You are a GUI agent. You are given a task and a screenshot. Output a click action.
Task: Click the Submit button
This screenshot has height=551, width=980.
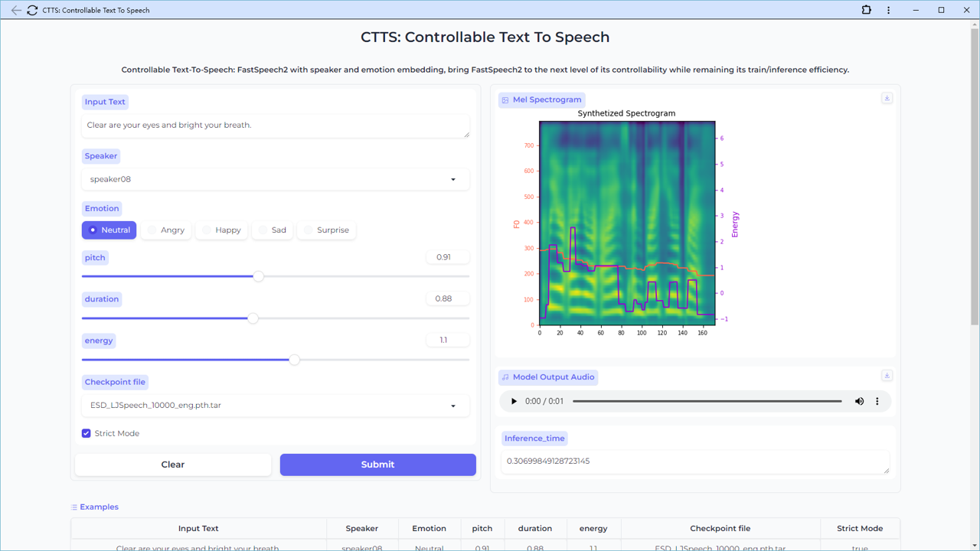tap(377, 465)
